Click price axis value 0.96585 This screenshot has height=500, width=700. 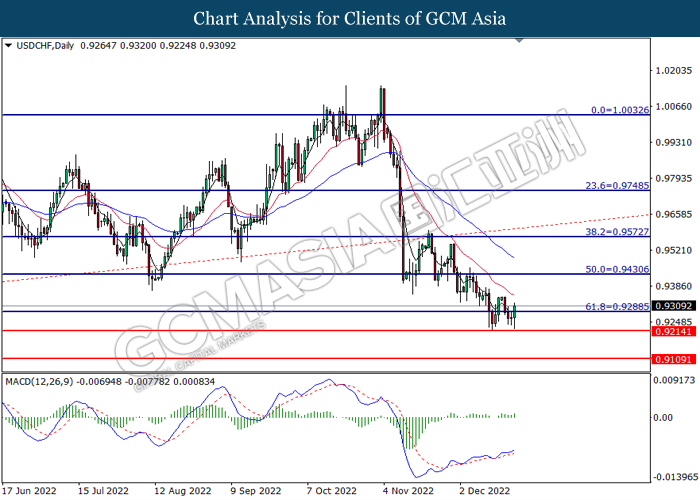click(674, 214)
